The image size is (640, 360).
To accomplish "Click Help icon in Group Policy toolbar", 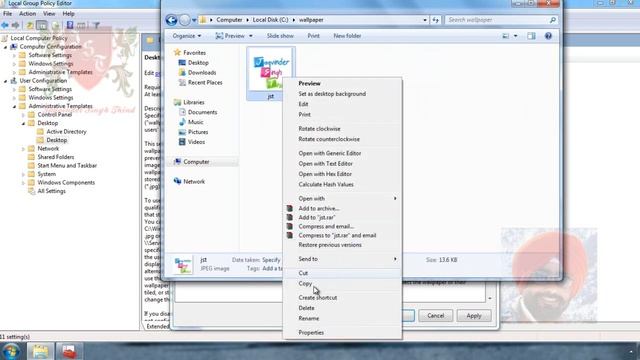I will pos(70,25).
